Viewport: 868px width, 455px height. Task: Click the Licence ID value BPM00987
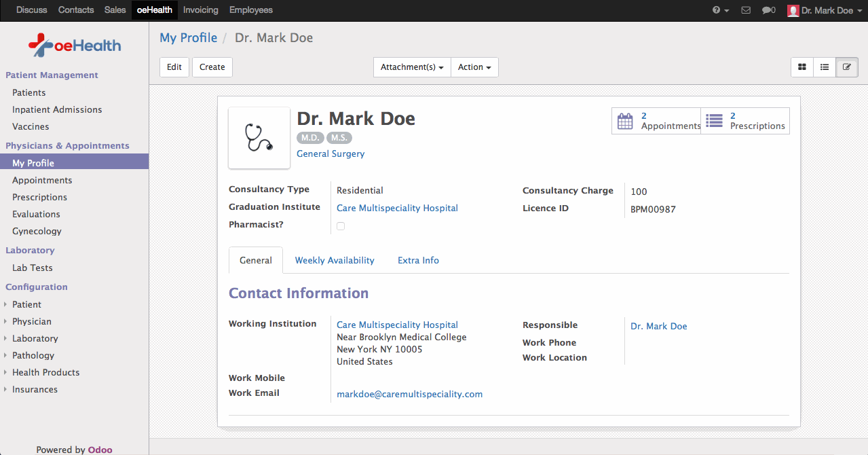[653, 209]
